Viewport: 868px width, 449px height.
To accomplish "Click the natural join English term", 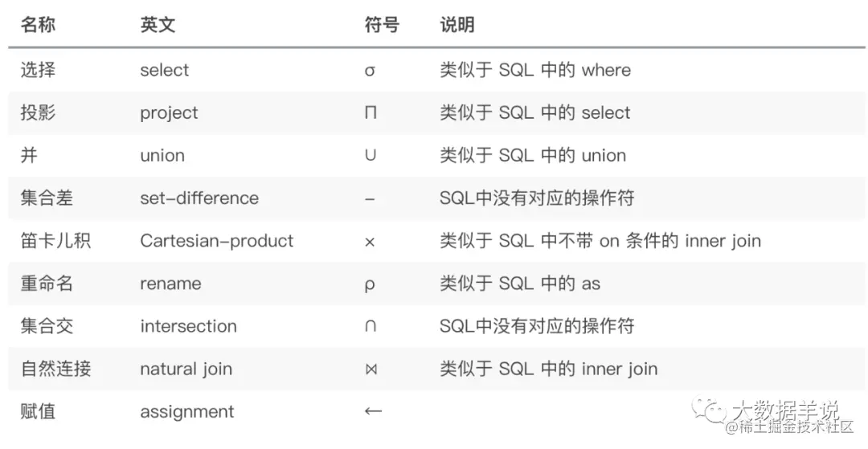I will (186, 369).
